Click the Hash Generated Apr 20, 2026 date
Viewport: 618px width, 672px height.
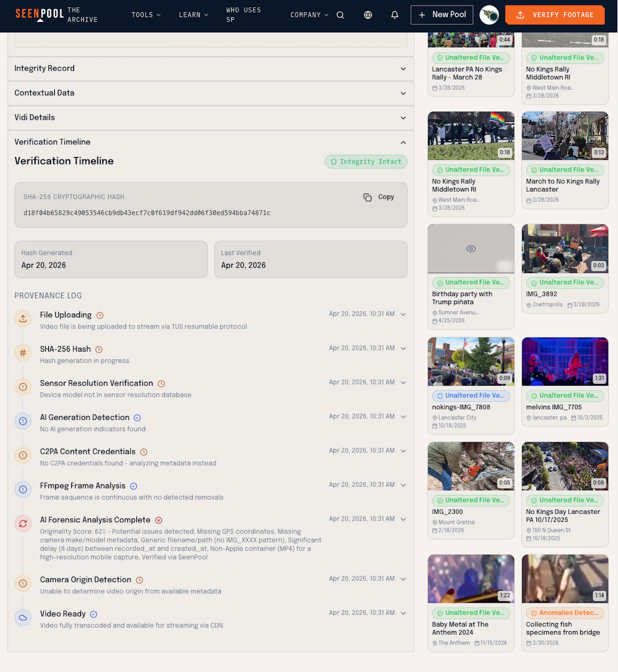(x=44, y=266)
